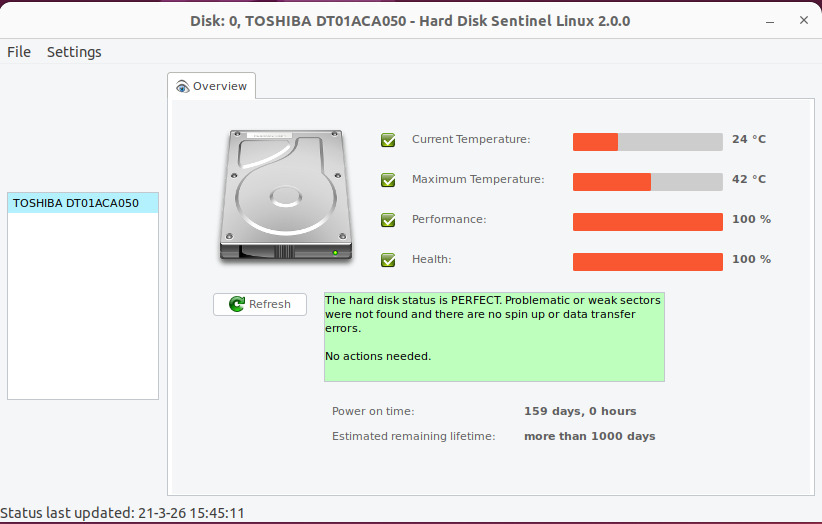
Task: Minimize the Hard Disk Sentinel window
Action: [x=770, y=20]
